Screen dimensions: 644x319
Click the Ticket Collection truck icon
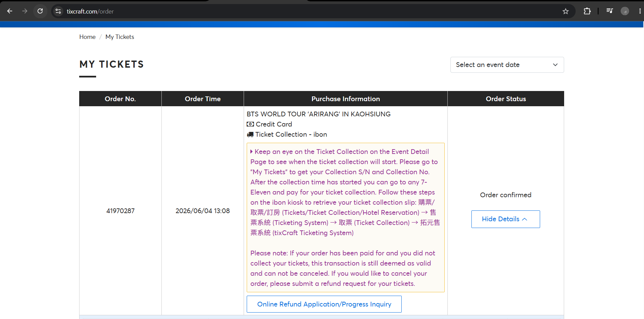click(250, 134)
